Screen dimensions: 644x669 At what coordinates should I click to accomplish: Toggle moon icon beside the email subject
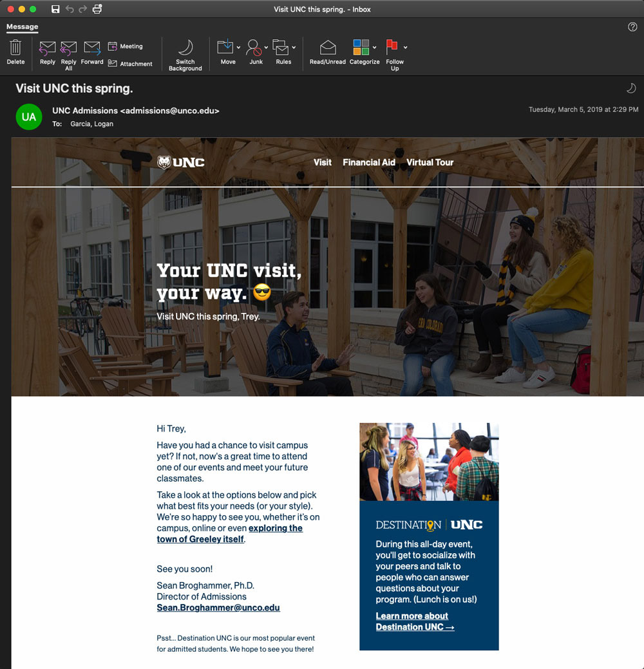click(x=631, y=88)
